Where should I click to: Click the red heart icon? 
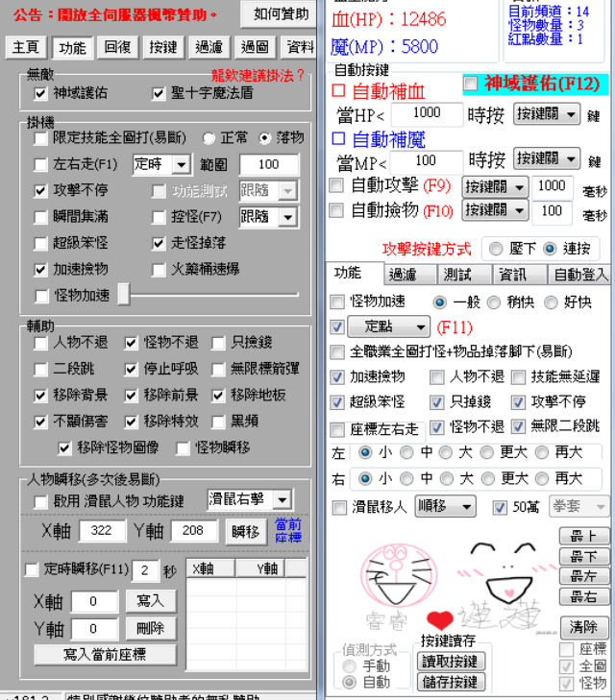pos(440,620)
